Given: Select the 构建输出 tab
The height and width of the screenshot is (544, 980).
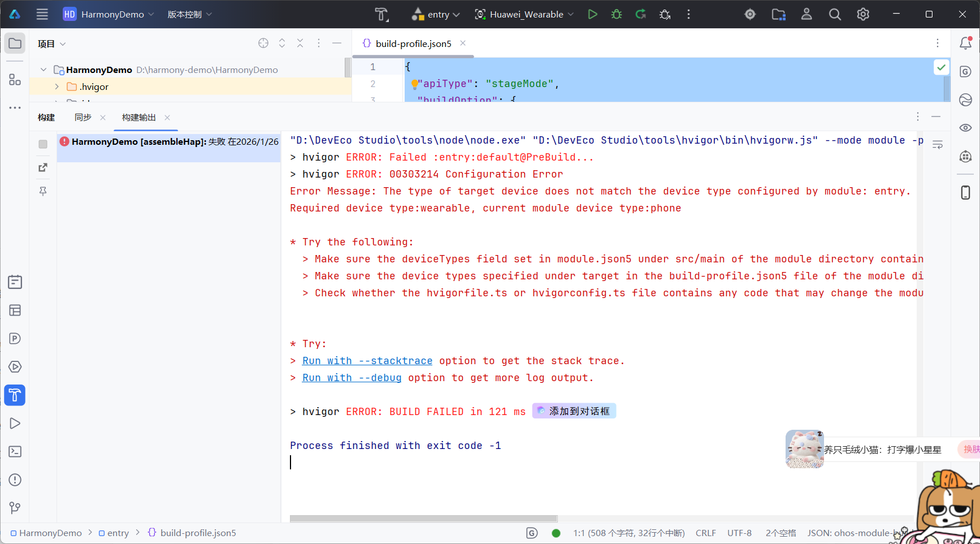Looking at the screenshot, I should coord(139,117).
